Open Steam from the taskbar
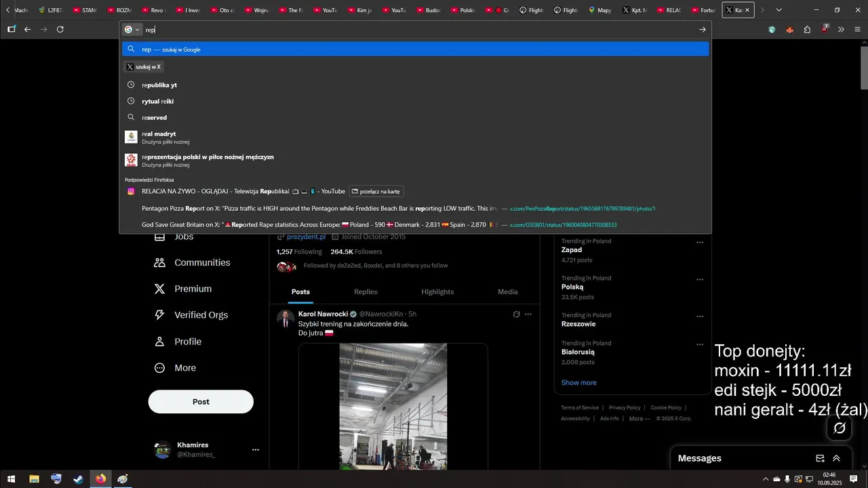 pos(79,479)
